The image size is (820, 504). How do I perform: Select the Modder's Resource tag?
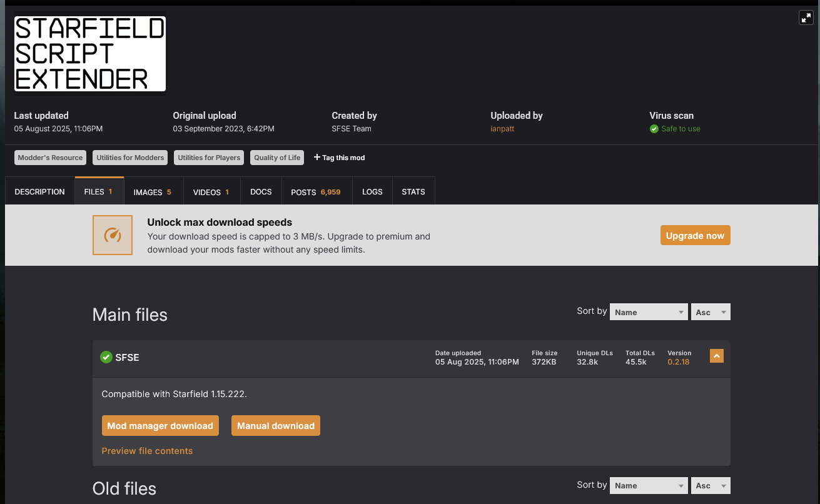tap(50, 158)
